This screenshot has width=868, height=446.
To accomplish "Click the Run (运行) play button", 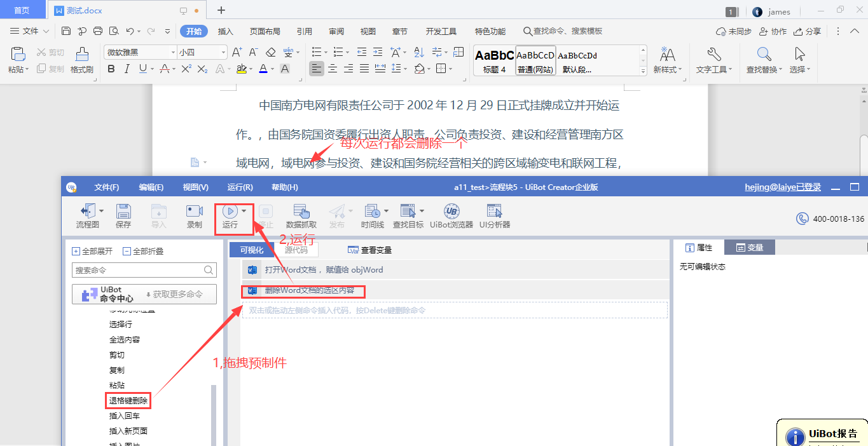I will (x=230, y=212).
